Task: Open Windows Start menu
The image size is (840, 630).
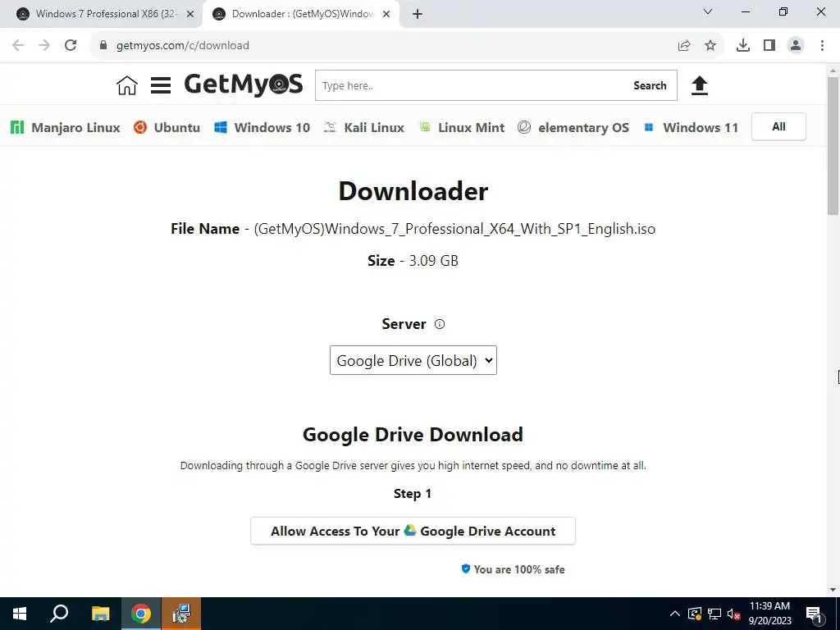Action: pyautogui.click(x=20, y=614)
